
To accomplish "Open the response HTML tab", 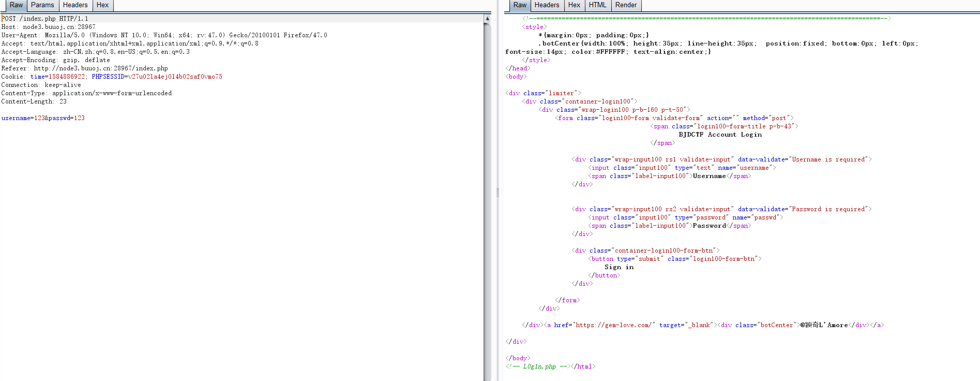I will click(597, 5).
